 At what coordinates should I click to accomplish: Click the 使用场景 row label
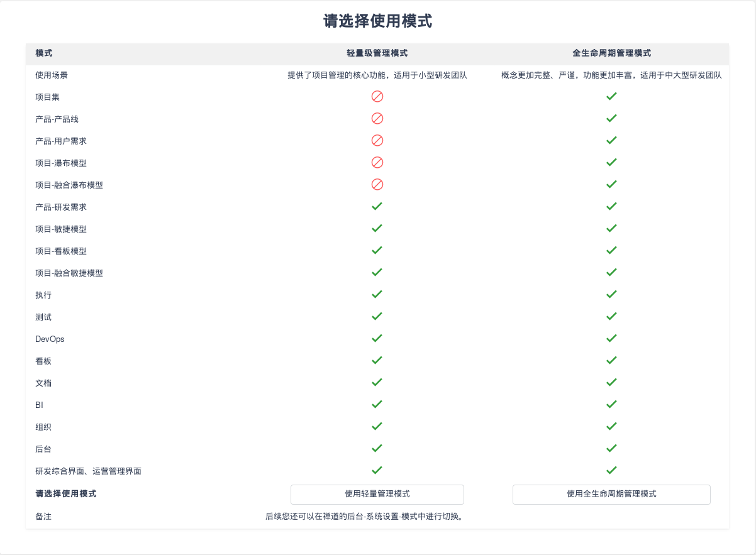[x=52, y=75]
